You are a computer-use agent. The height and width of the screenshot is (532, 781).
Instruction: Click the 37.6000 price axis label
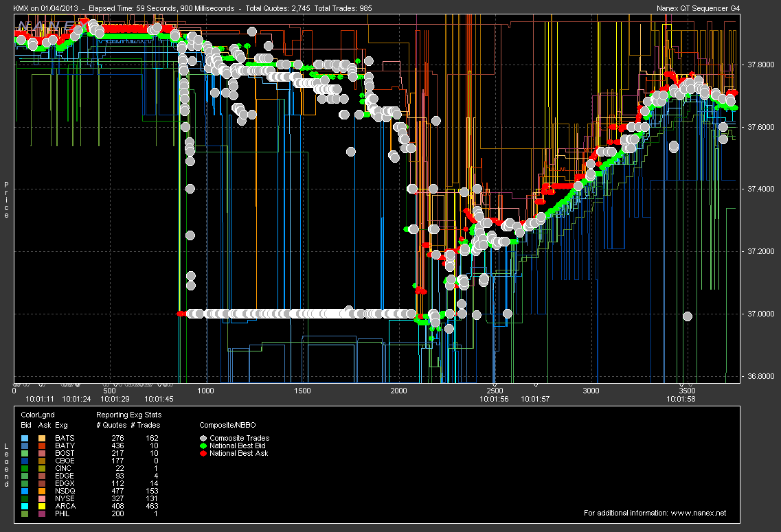(761, 128)
